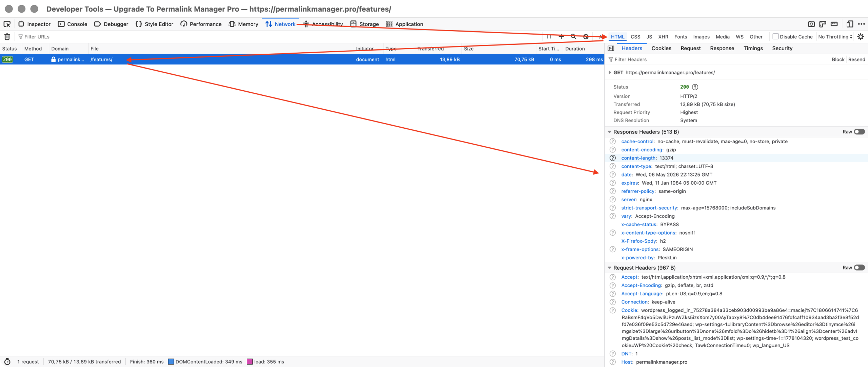Screen dimensions: 868x367
Task: Take a screenshot with camera icon
Action: pyautogui.click(x=811, y=24)
